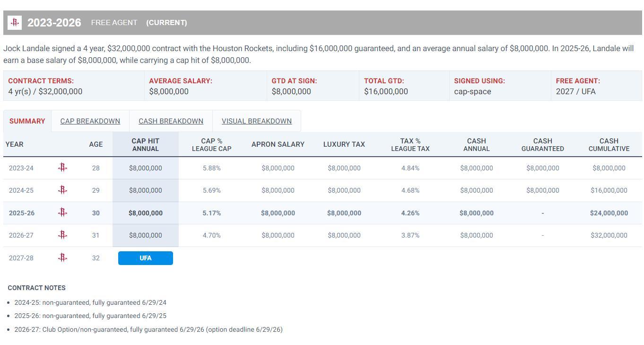Viewport: 644px width, 345px height.
Task: Open the Cap Breakdown tab
Action: pyautogui.click(x=90, y=121)
